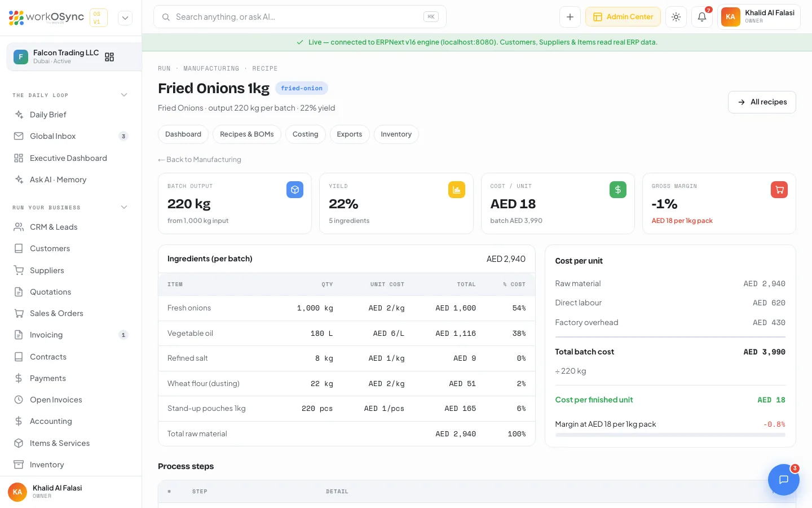Click the Cost per Unit dollar icon
Screen dimensions: 812x508
tap(618, 190)
